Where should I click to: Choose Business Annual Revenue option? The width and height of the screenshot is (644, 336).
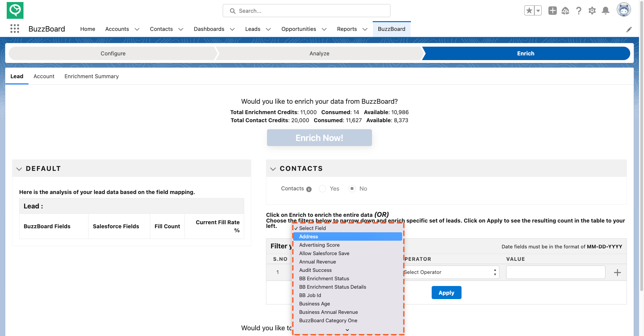coord(347,312)
